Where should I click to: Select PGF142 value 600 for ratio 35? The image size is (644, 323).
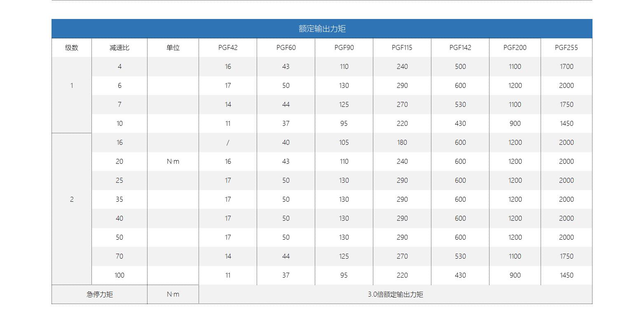(460, 199)
